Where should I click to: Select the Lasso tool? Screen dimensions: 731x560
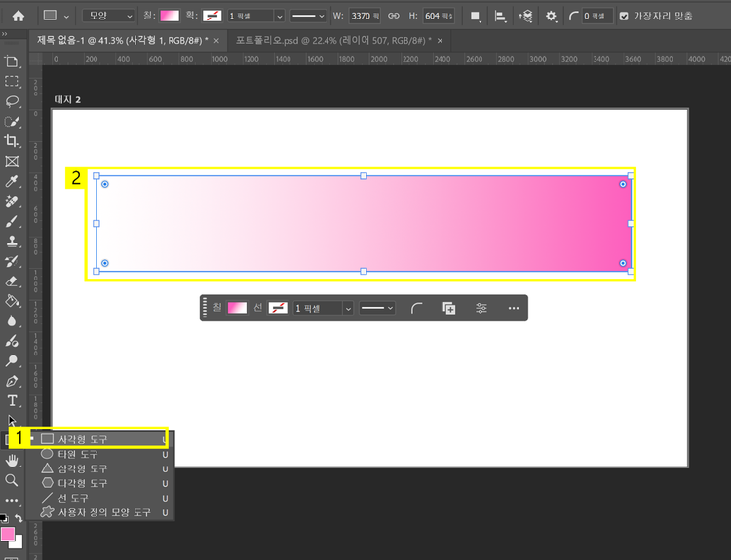click(x=12, y=101)
